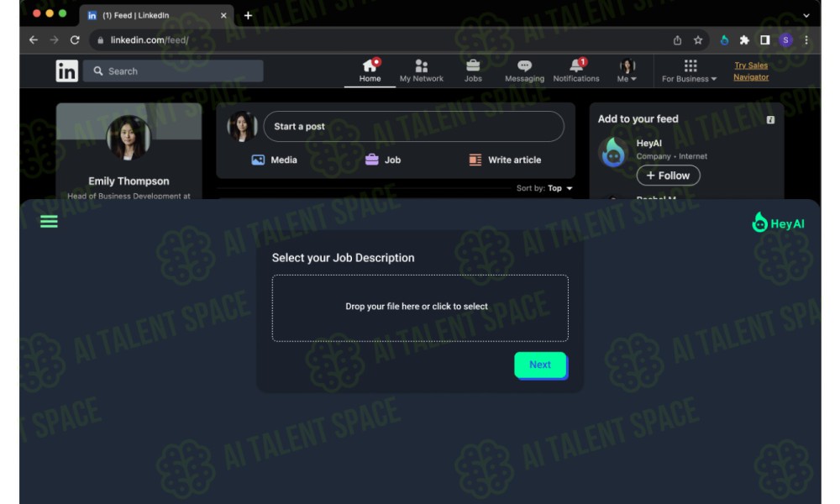This screenshot has height=504, width=840.
Task: Go to LinkedIn Home
Action: point(370,71)
